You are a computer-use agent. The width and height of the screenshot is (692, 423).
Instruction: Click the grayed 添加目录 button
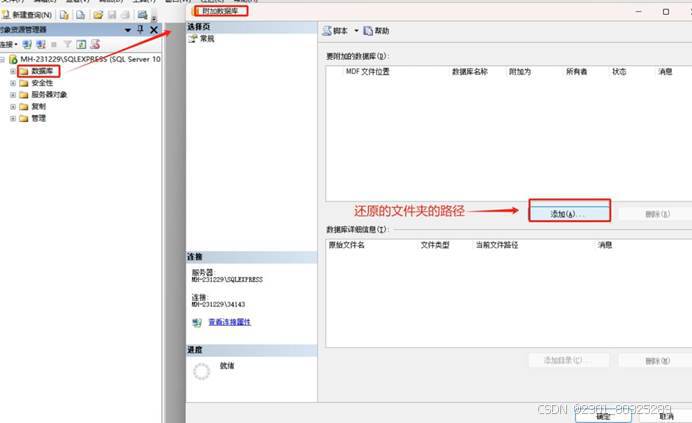[569, 360]
